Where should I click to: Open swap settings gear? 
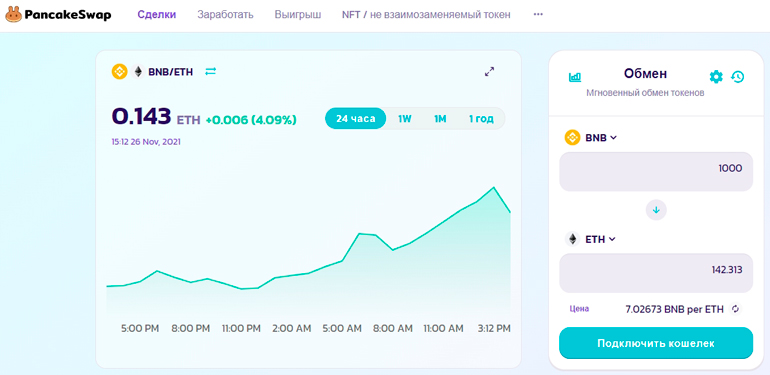[716, 77]
